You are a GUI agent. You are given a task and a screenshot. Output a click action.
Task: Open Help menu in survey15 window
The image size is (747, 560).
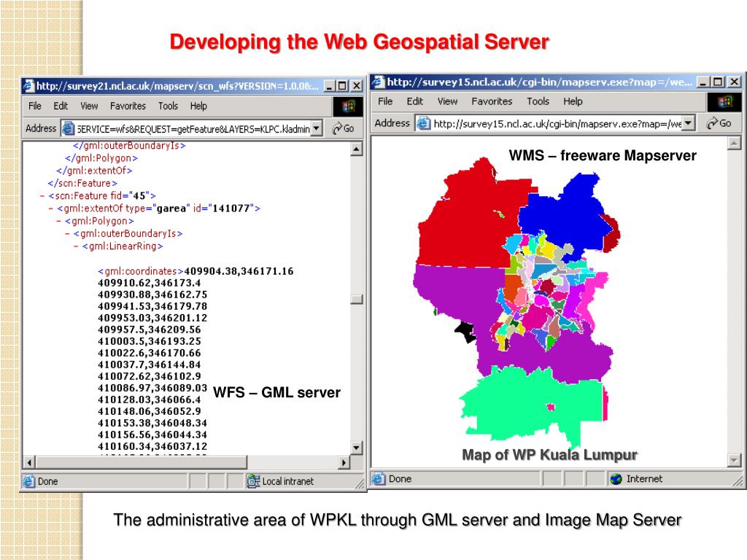(573, 101)
